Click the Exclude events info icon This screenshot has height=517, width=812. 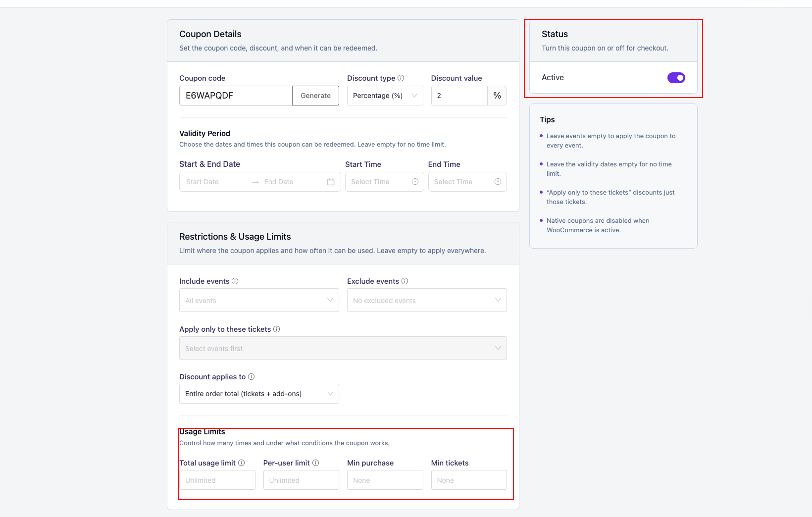point(405,281)
